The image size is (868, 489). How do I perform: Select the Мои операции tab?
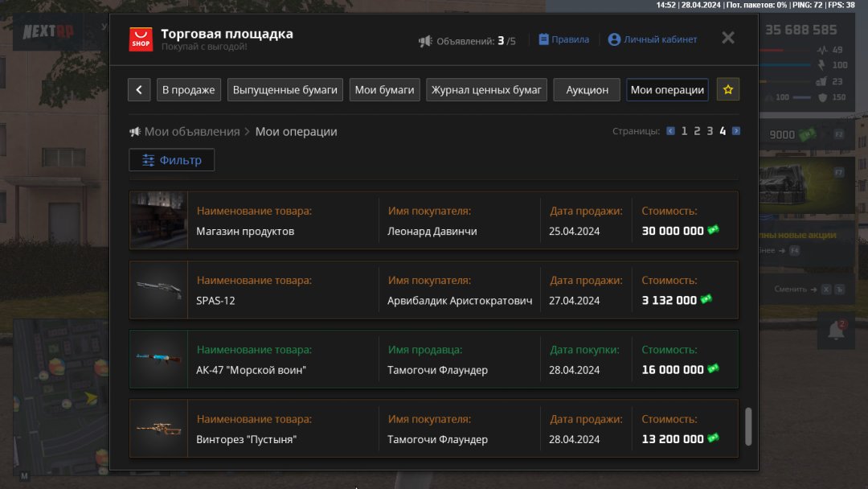click(x=668, y=90)
